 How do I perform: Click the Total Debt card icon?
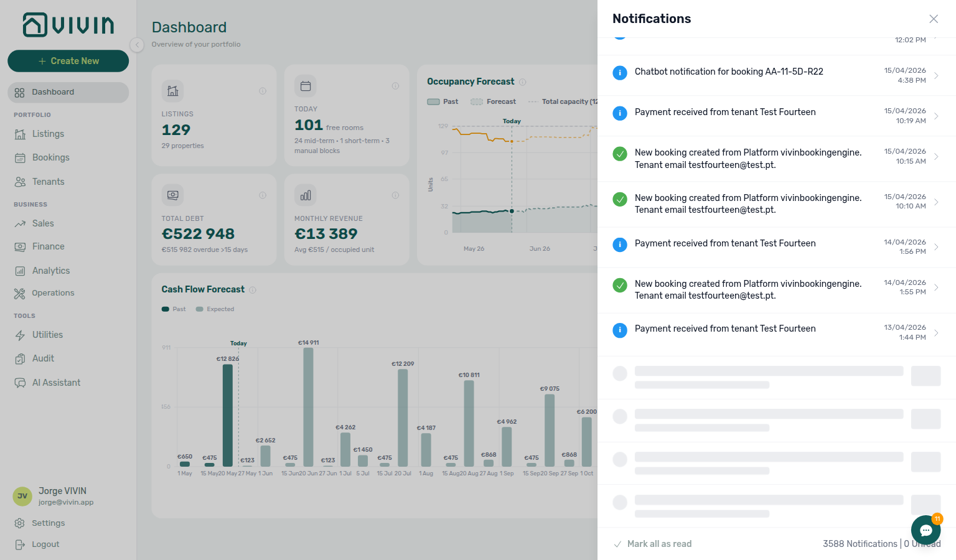pyautogui.click(x=172, y=195)
